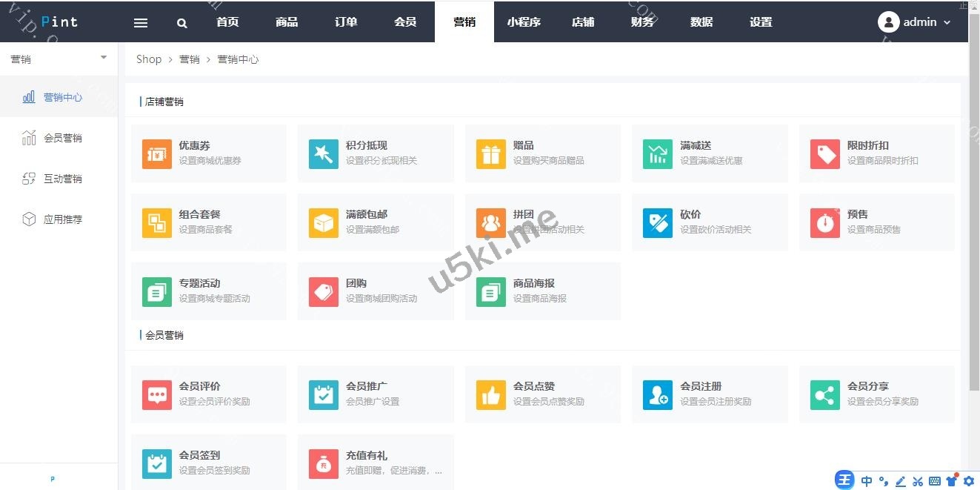The height and width of the screenshot is (490, 980).
Task: Click the search magnifier icon in the top bar
Action: [181, 21]
